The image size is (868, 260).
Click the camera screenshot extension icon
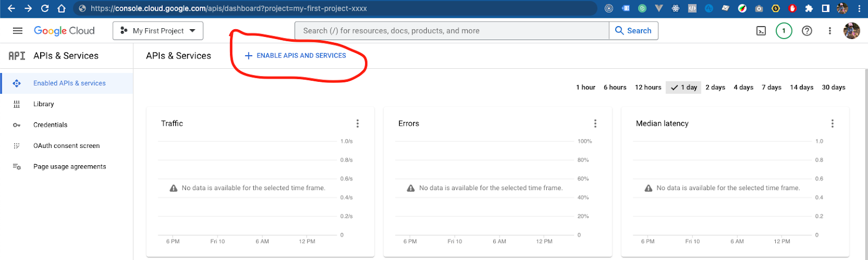click(759, 8)
